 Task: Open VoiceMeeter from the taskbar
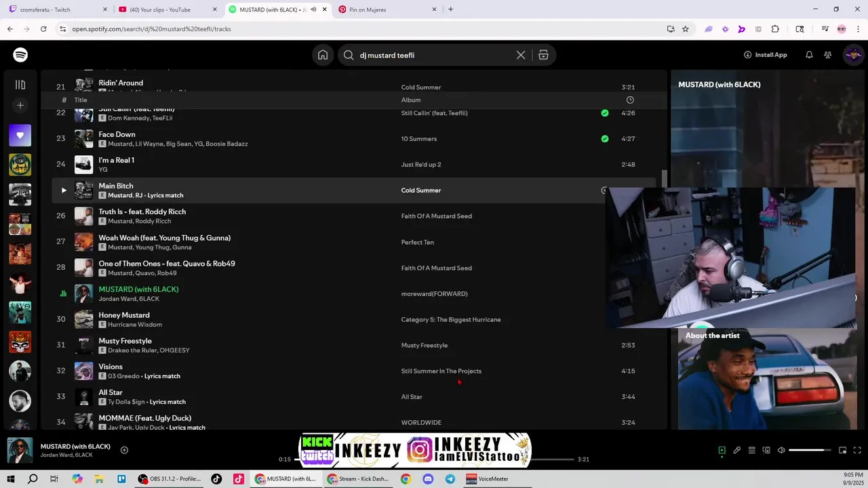pos(488,479)
